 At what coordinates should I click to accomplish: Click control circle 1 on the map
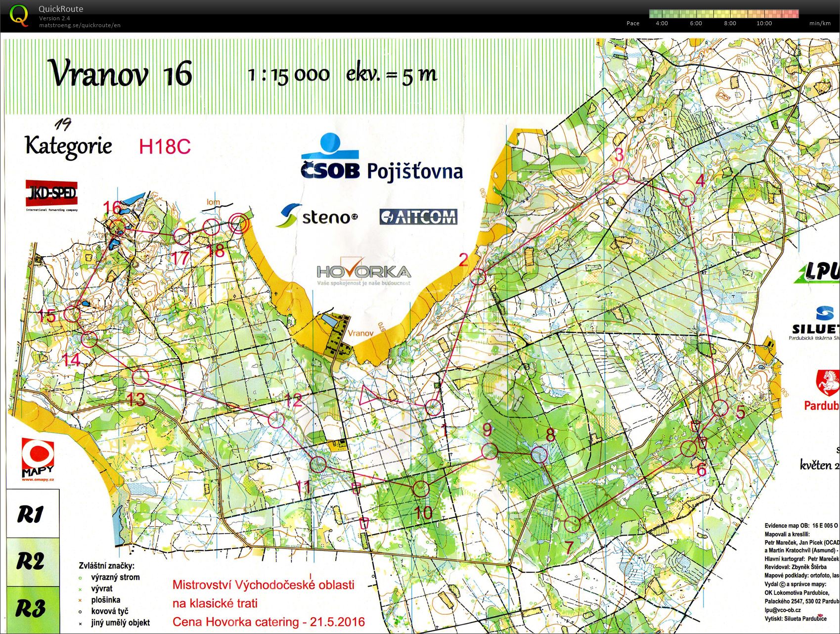pos(433,408)
